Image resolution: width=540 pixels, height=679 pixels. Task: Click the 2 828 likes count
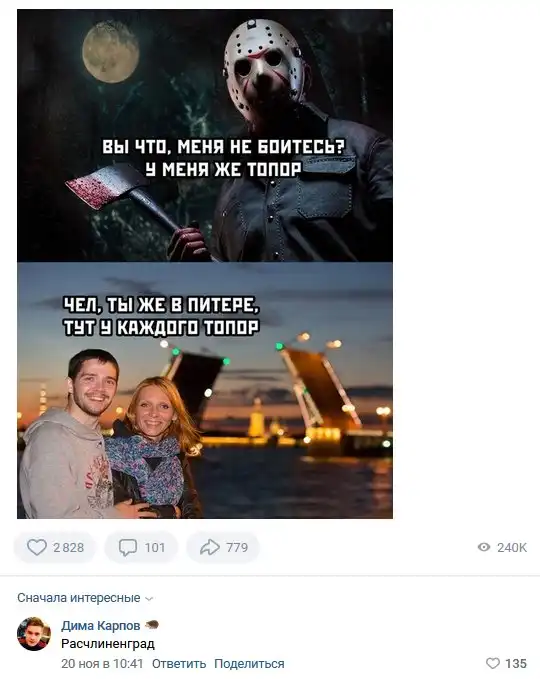click(x=68, y=548)
